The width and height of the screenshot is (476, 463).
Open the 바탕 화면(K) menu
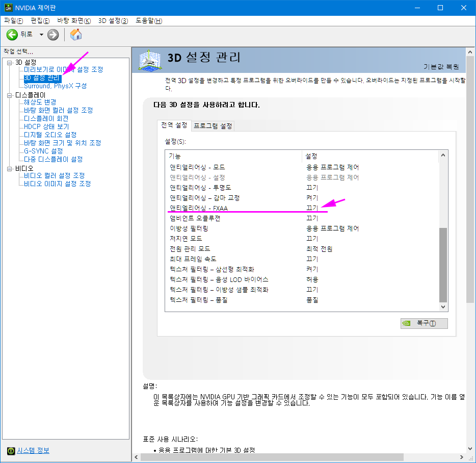(x=74, y=21)
